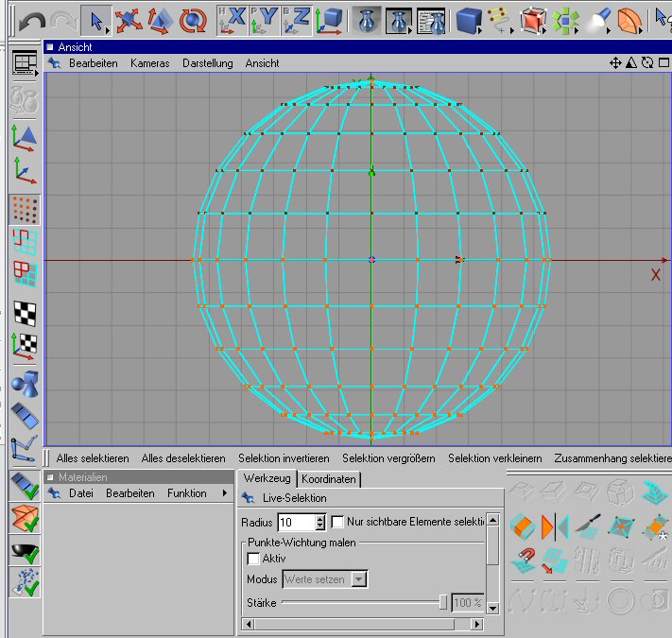Switch to edge mode in left sidebar
Viewport: 672px width, 638px height.
pos(25,242)
